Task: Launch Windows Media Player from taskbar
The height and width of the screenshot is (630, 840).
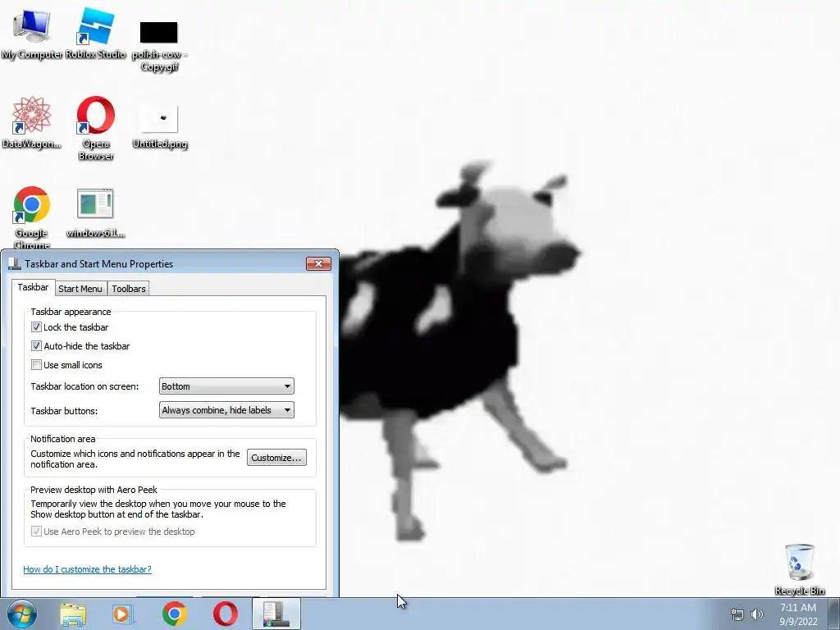Action: (x=123, y=614)
